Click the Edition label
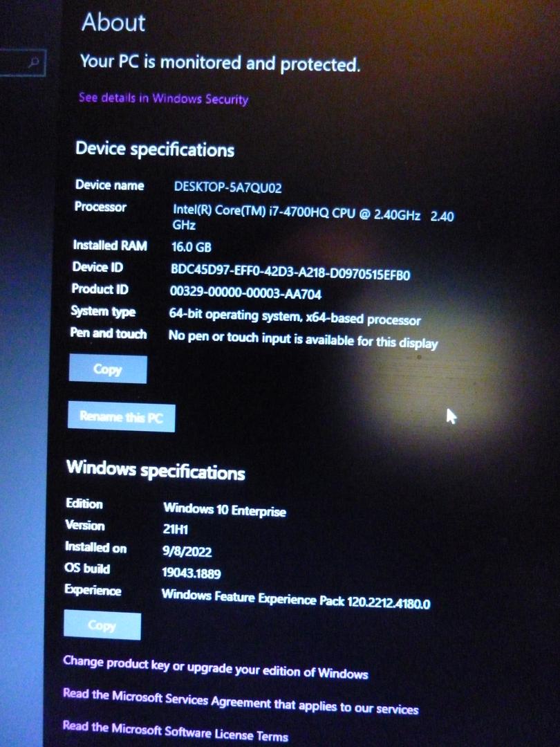 (x=84, y=504)
